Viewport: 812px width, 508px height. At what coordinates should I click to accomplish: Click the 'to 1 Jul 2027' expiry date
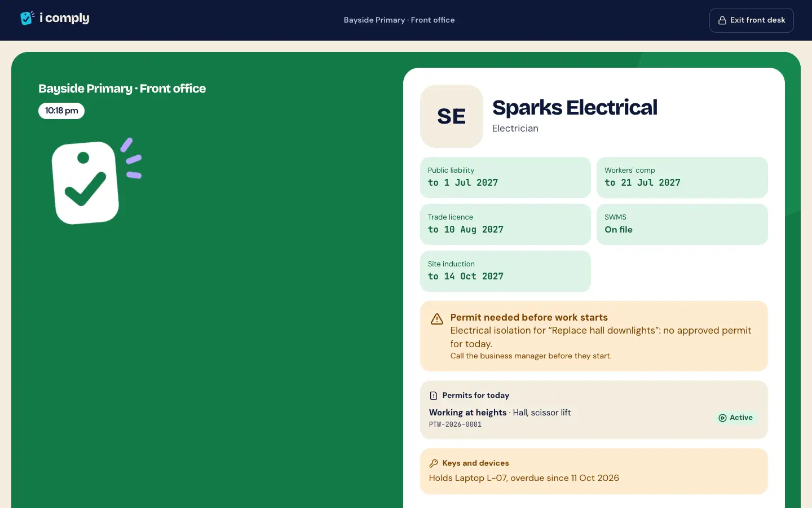463,182
